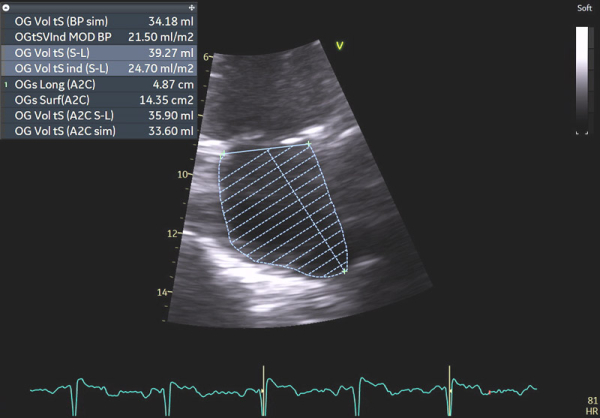Select the highlighted OG Vol tS (S-L) row
Image resolution: width=600 pixels, height=418 pixels.
click(100, 52)
